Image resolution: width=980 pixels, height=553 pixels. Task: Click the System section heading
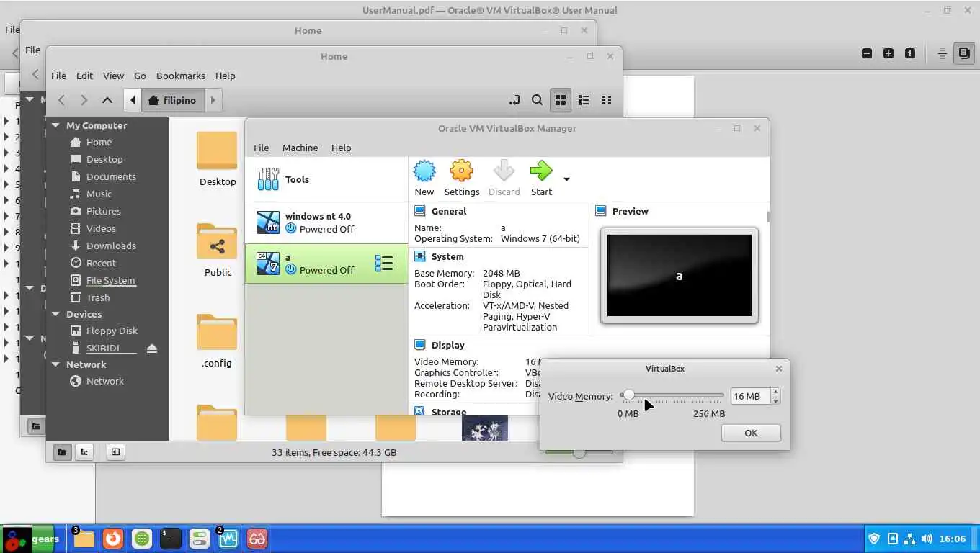447,256
